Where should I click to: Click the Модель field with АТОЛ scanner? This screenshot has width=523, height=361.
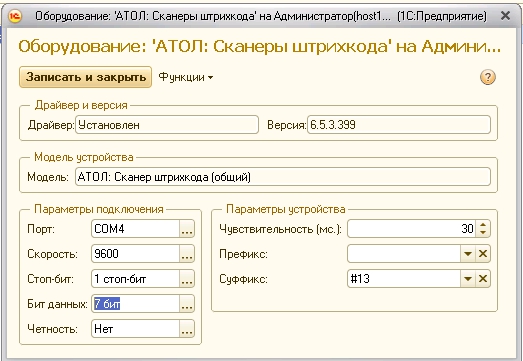tap(283, 177)
